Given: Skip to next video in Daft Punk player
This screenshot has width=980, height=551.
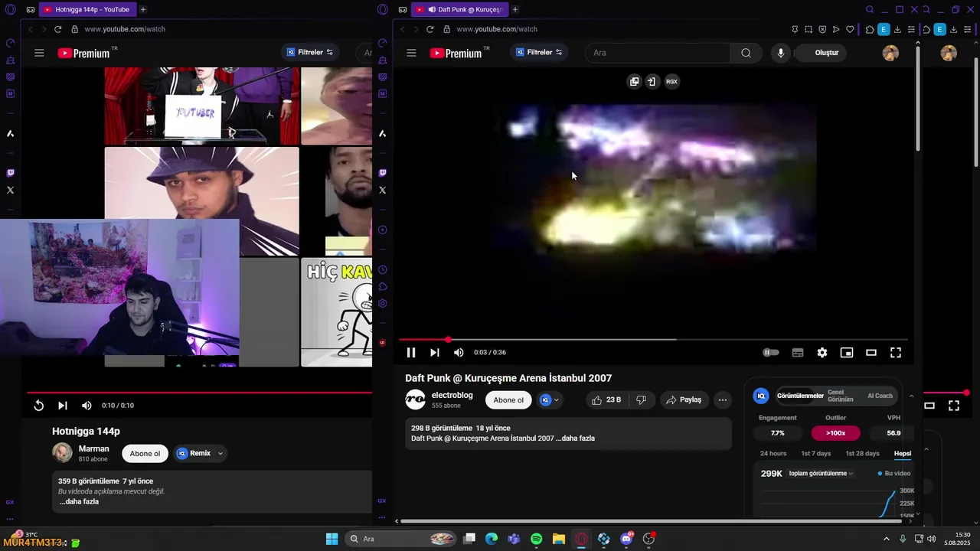Looking at the screenshot, I should (435, 353).
